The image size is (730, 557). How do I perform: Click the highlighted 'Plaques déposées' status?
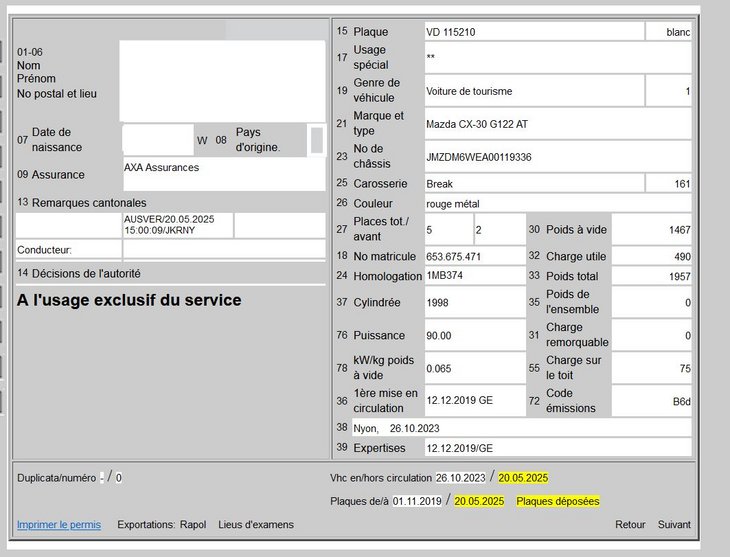557,501
